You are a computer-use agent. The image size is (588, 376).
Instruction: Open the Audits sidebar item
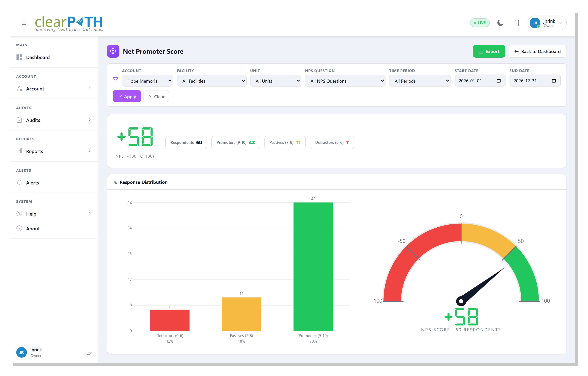tap(54, 120)
